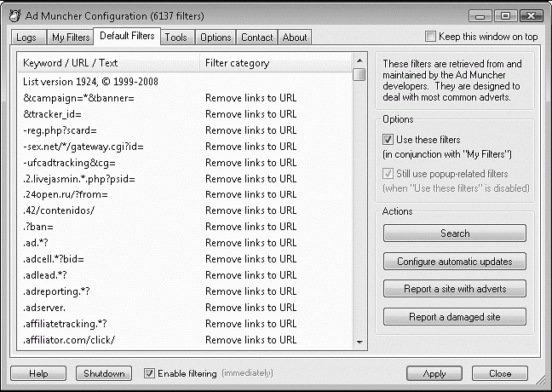This screenshot has width=552, height=392.
Task: Select the &tracker_id= filter row
Action: [x=185, y=114]
